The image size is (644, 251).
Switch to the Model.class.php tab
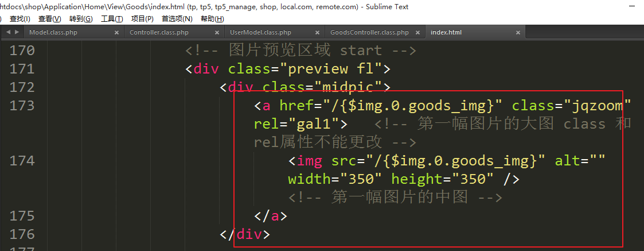click(53, 33)
